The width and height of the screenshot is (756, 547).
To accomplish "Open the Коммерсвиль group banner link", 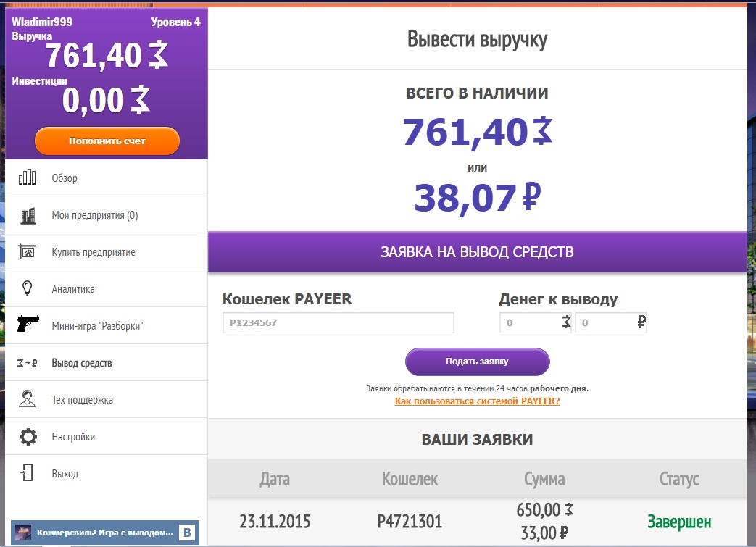I will click(104, 533).
